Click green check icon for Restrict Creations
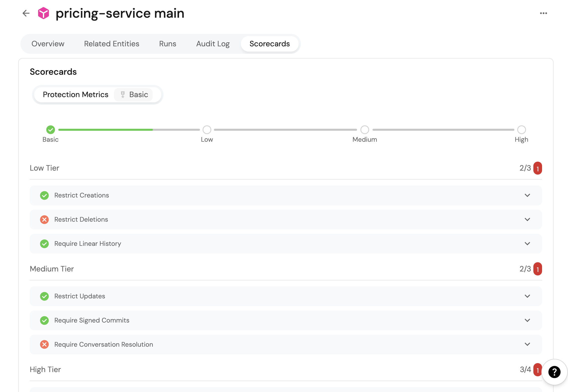The height and width of the screenshot is (392, 568). click(44, 195)
